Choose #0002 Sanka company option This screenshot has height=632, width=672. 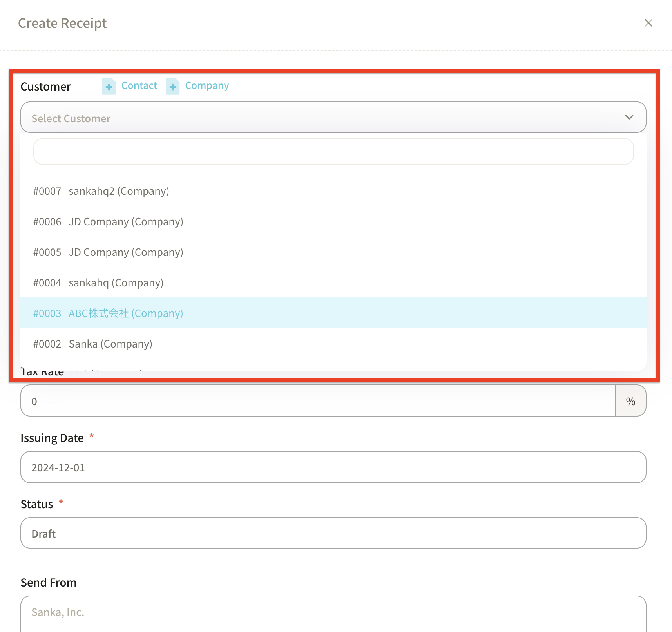pyautogui.click(x=93, y=344)
